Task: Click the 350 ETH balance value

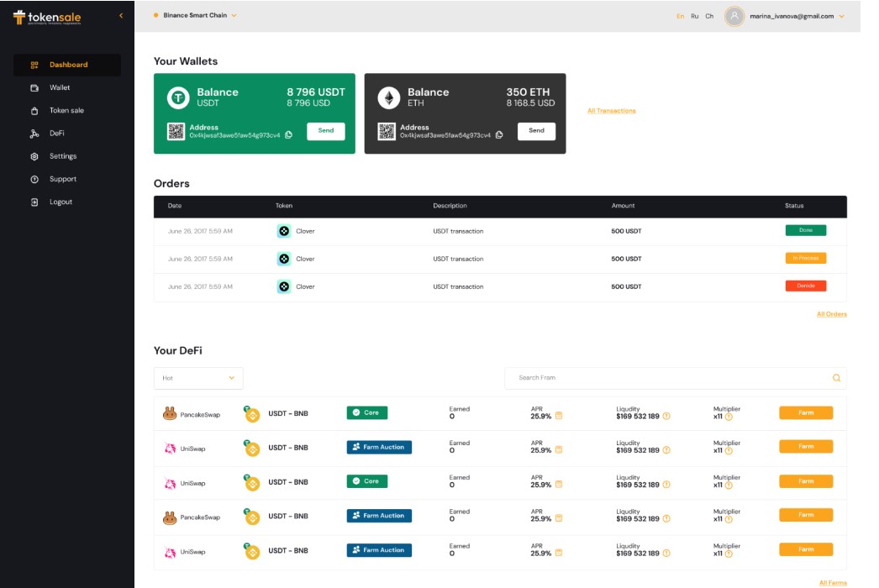Action: click(528, 92)
